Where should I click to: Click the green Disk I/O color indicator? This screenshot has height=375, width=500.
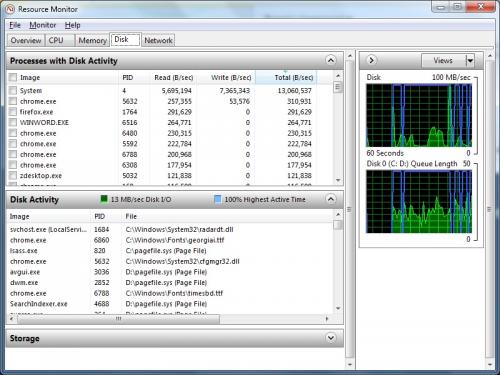(x=104, y=199)
